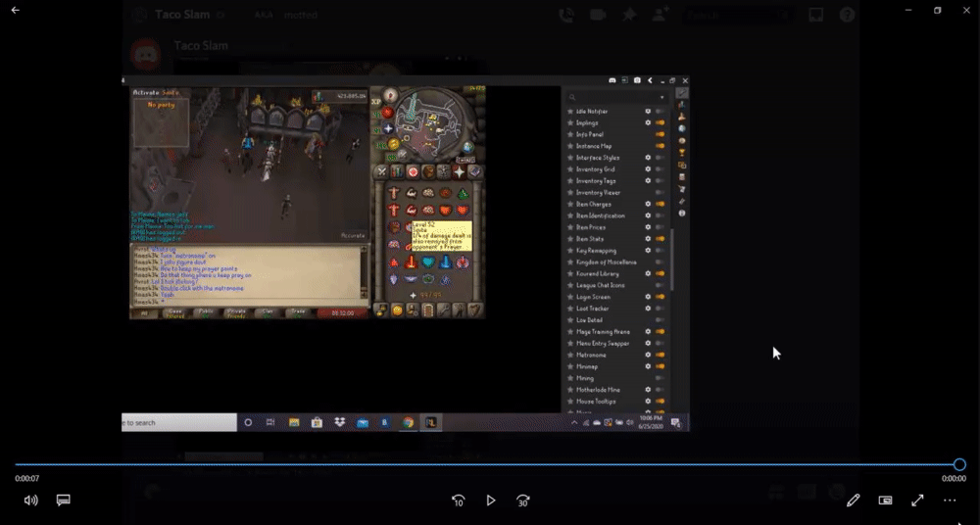
Task: Play the video
Action: coord(491,500)
